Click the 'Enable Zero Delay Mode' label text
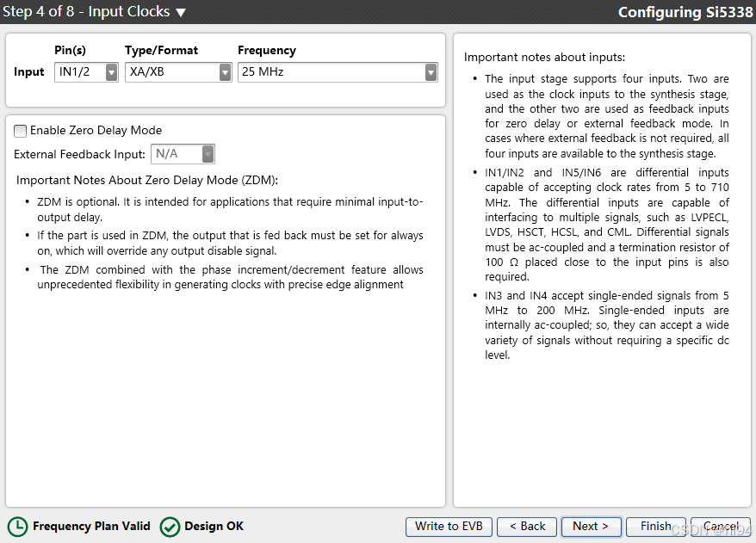 click(x=96, y=130)
